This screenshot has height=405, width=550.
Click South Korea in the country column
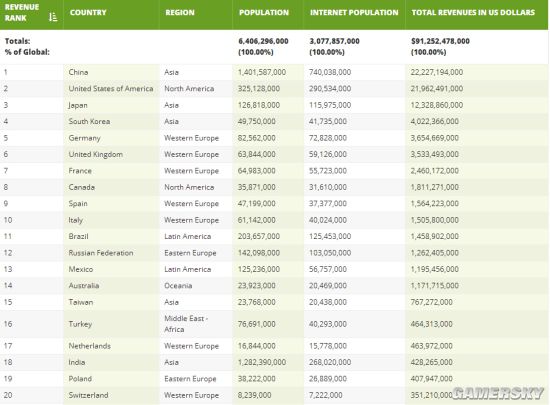coord(89,121)
